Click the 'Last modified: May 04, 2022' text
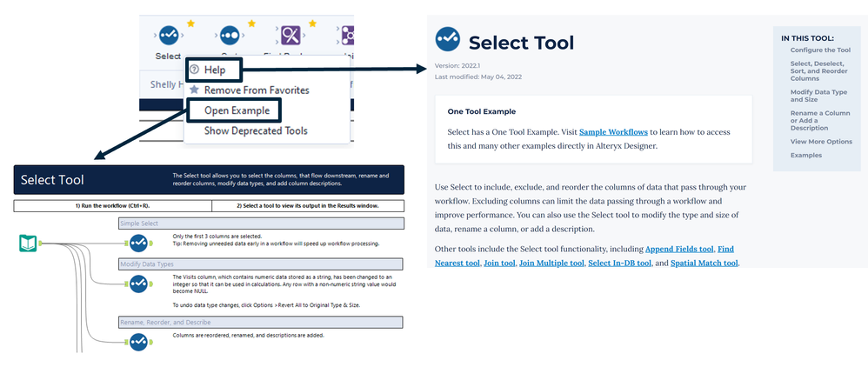Viewport: 868px width, 367px height. pos(477,77)
